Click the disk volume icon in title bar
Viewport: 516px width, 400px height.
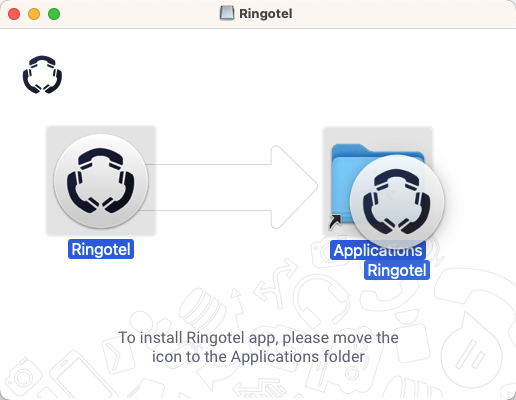pyautogui.click(x=227, y=14)
